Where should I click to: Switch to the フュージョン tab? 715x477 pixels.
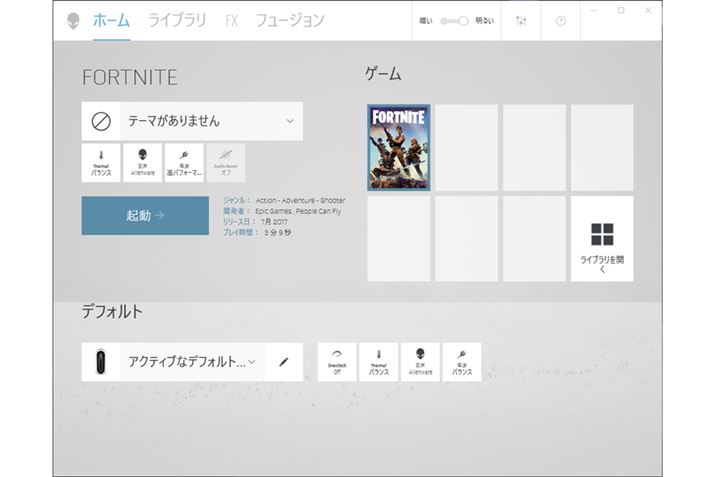coord(289,20)
